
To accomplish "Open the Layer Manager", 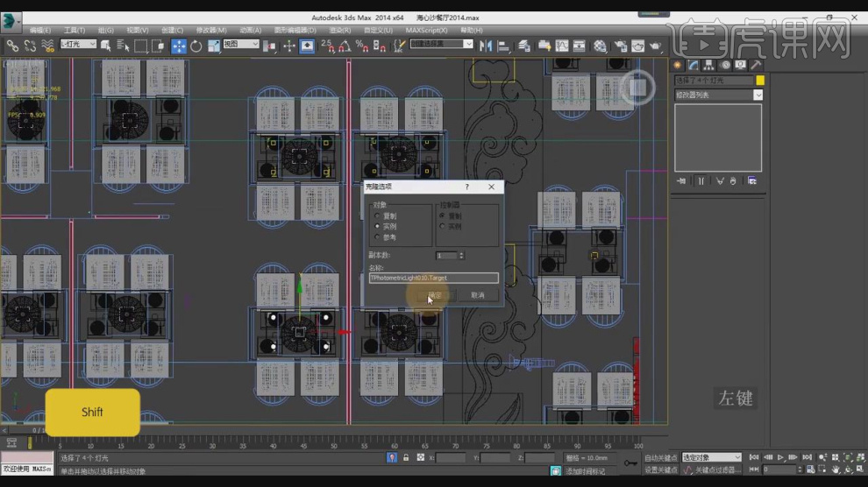I will tap(524, 46).
